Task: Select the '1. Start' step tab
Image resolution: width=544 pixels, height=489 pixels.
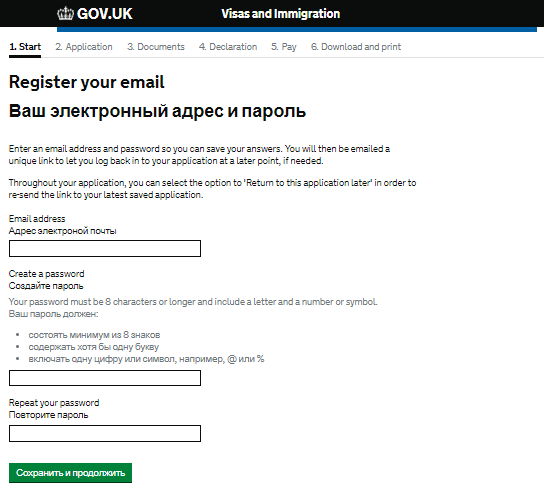Action: [x=25, y=47]
